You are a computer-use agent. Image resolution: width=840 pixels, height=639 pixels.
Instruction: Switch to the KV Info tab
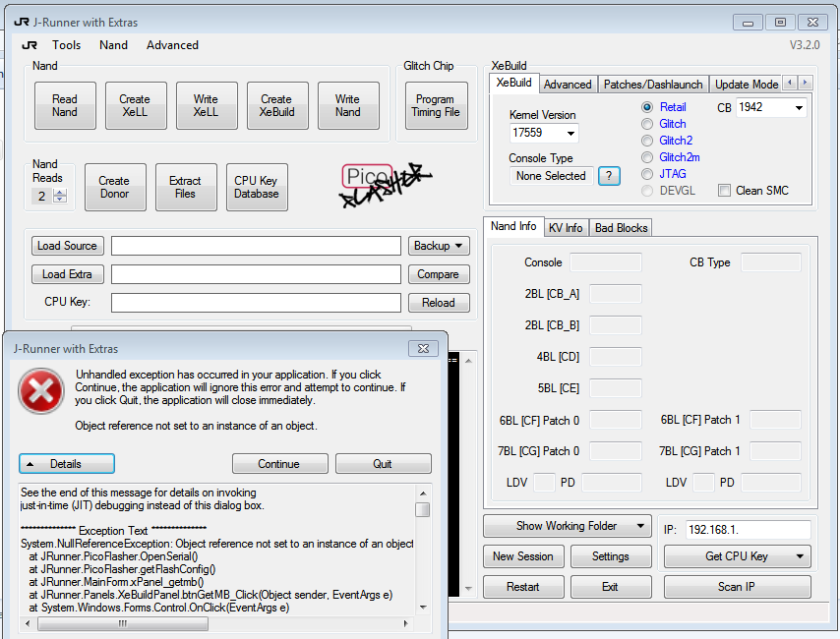click(x=566, y=228)
